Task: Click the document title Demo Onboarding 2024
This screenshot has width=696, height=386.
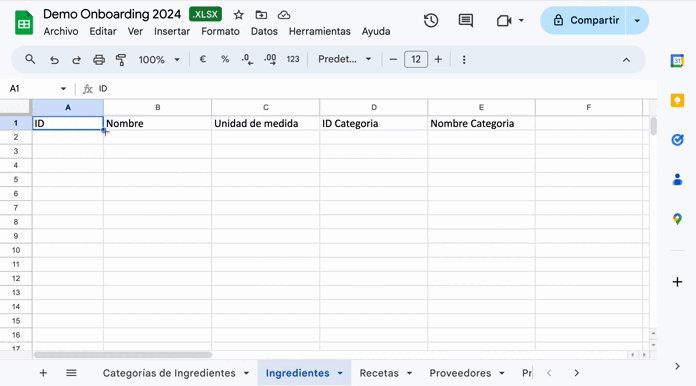Action: pos(112,14)
